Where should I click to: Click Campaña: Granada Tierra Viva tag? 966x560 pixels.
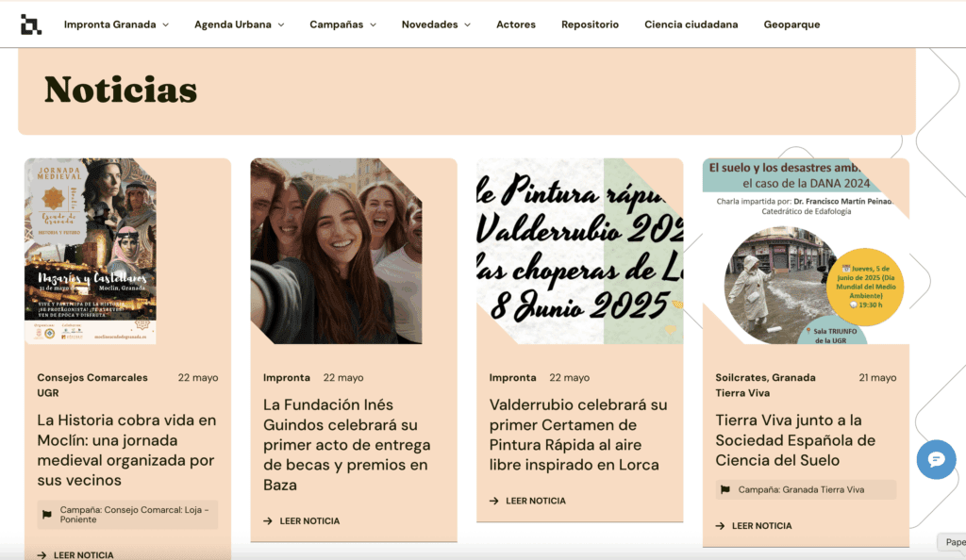coord(806,490)
